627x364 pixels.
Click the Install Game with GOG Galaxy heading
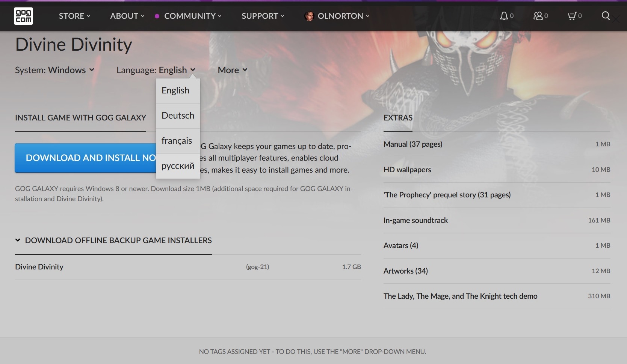80,118
